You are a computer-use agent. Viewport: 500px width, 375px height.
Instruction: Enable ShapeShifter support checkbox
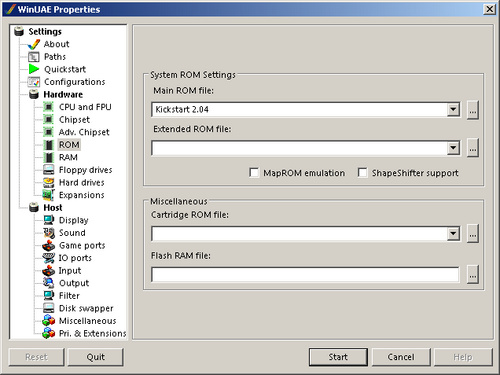[362, 173]
